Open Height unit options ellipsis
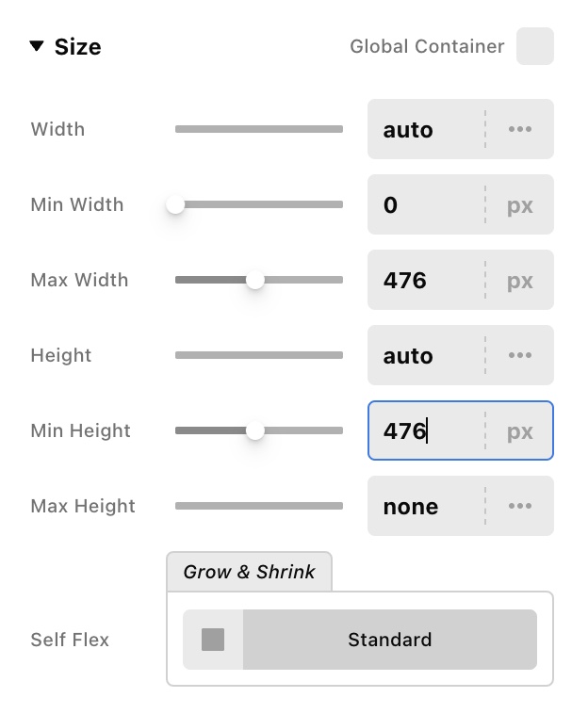The height and width of the screenshot is (714, 588). 520,355
